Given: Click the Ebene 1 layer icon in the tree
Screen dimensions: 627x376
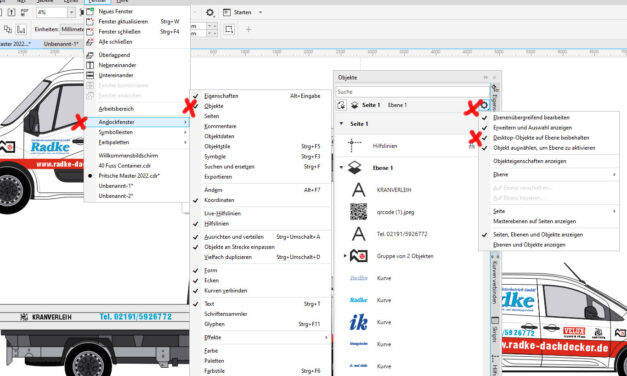Looking at the screenshot, I should coord(355,168).
